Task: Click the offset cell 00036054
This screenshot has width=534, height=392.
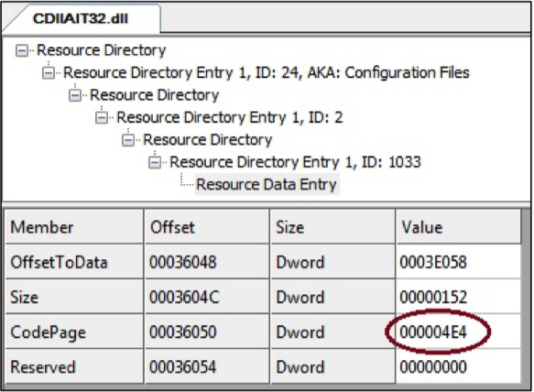Action: (x=207, y=367)
